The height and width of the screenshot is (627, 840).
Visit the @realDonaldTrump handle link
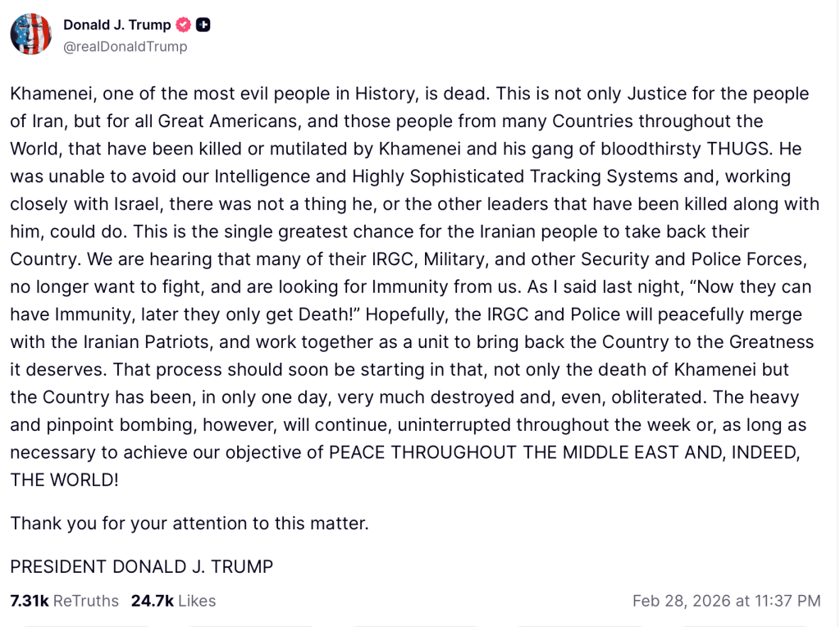point(126,47)
